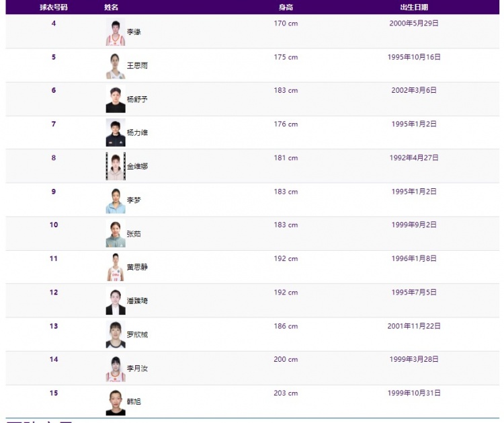This screenshot has height=423, width=504.
Task: Open the photo with film-strip border, number 8
Action: (x=116, y=166)
